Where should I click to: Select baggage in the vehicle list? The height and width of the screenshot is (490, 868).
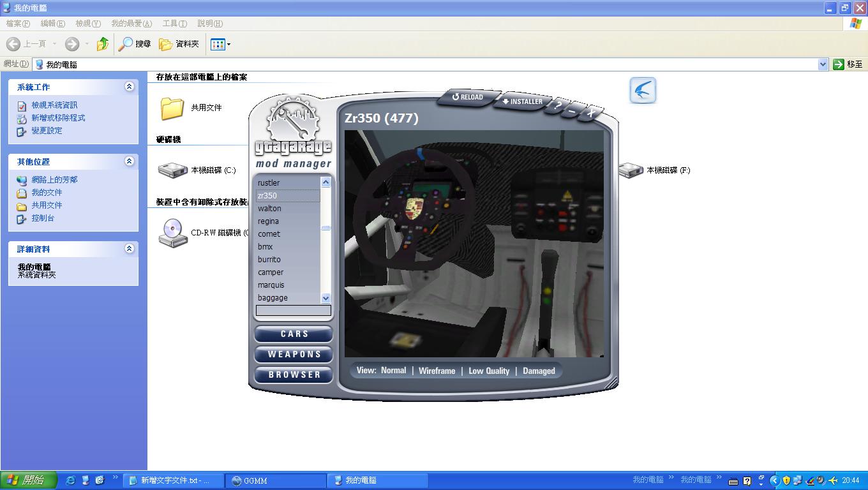(x=288, y=298)
